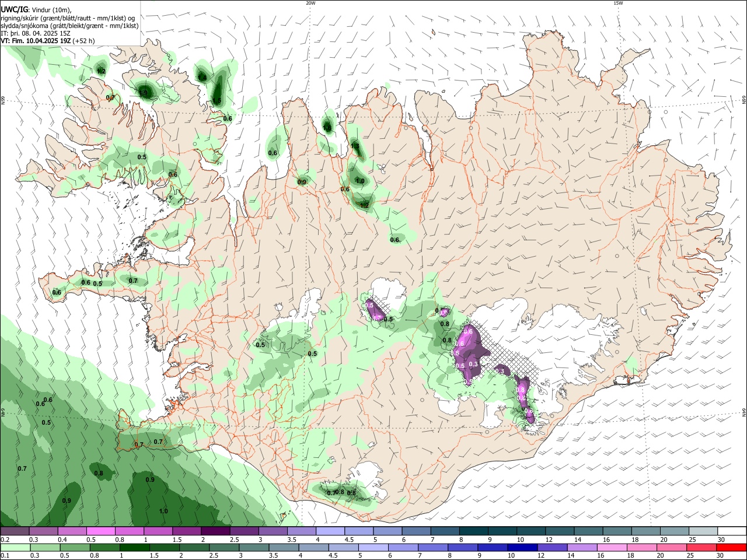Image resolution: width=747 pixels, height=560 pixels.
Task: Click the 20W longitude label
Action: pos(310,3)
